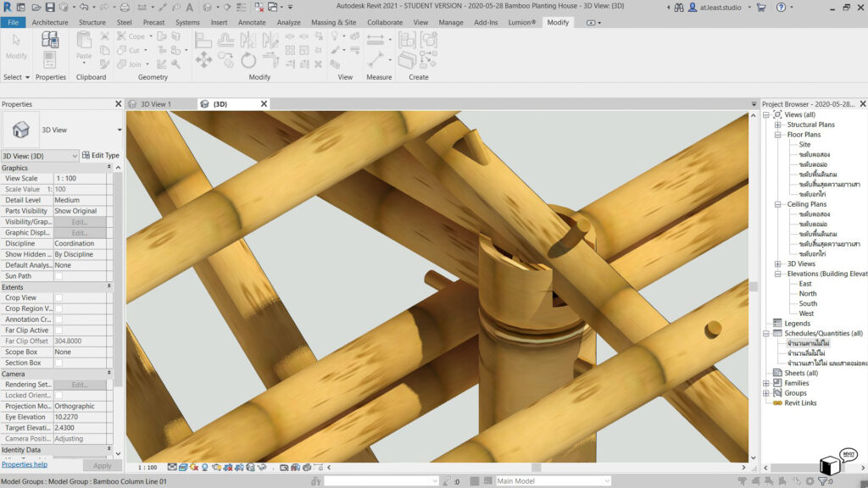Screen dimensions: 868x488
Task: Click the Visibility/Graphics Edit button
Action: tap(80, 222)
